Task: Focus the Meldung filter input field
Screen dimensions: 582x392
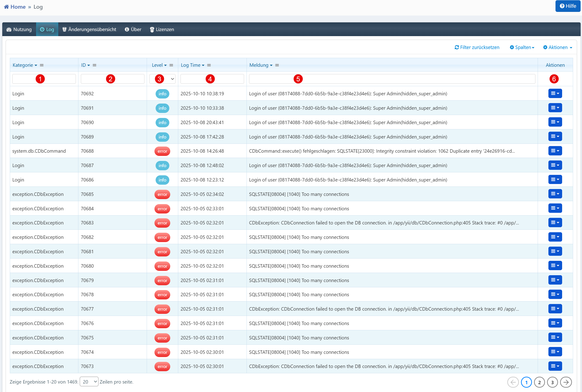Action: (x=400, y=79)
